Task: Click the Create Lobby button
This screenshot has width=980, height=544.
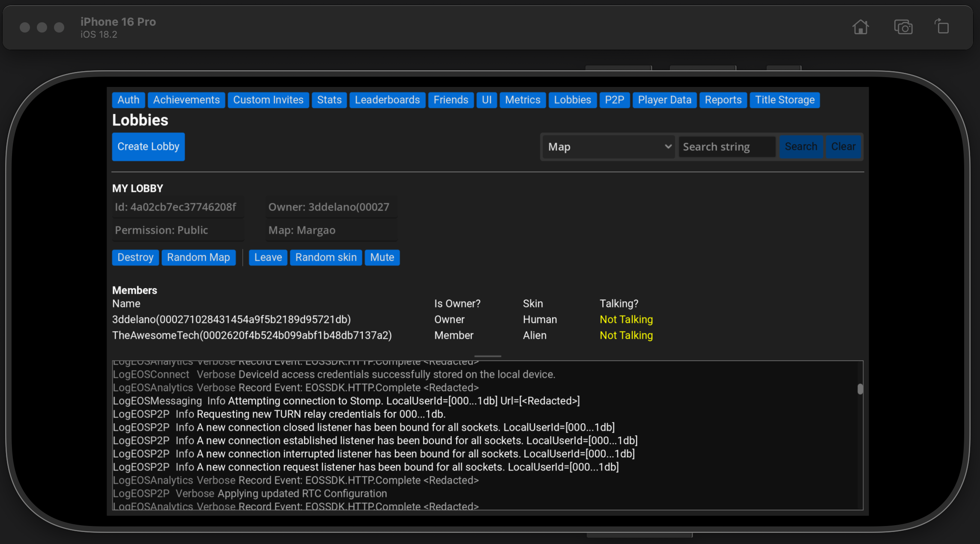Action: 148,146
